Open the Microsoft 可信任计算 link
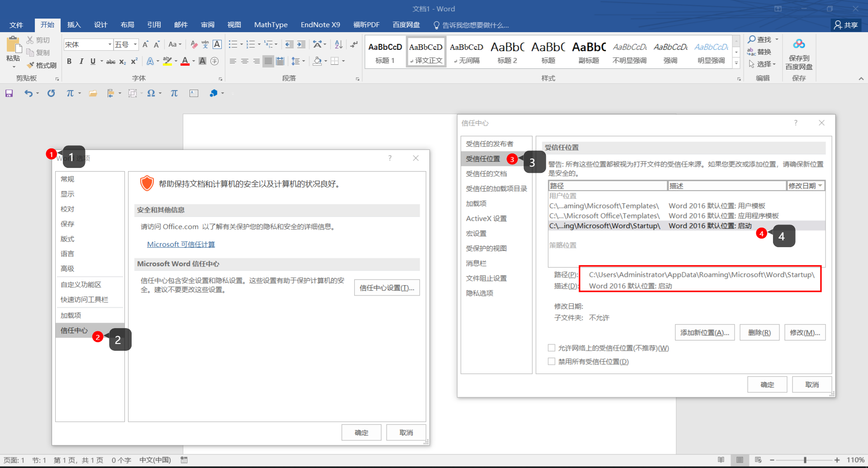This screenshot has height=468, width=868. coord(181,244)
